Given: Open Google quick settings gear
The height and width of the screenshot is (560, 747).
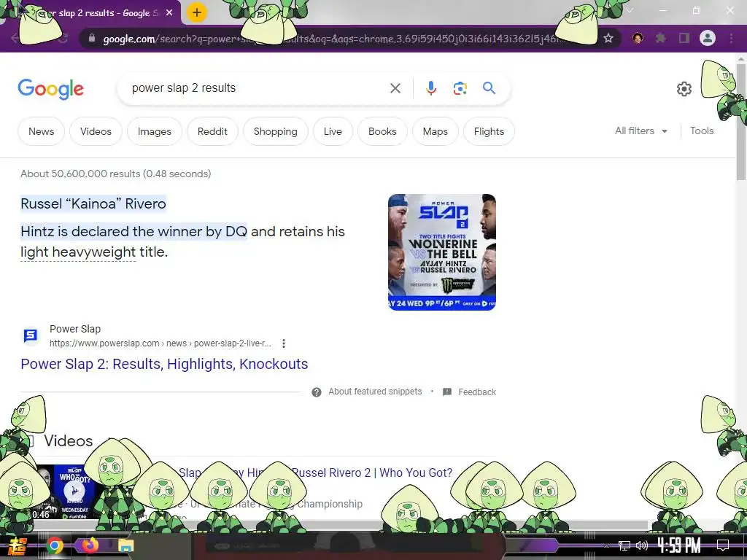Looking at the screenshot, I should pyautogui.click(x=684, y=88).
